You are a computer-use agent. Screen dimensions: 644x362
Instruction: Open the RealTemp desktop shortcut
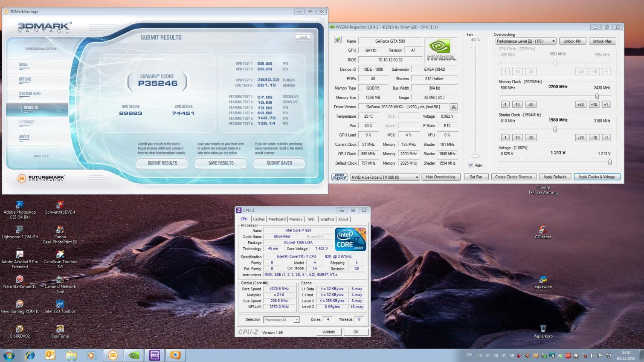click(x=60, y=331)
